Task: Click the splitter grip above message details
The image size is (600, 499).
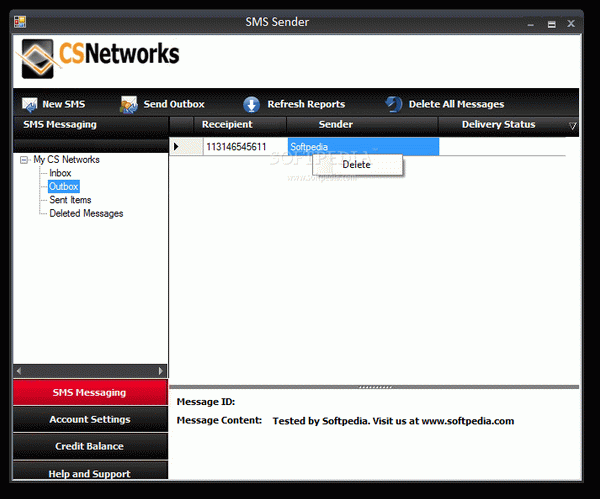Action: [375, 387]
